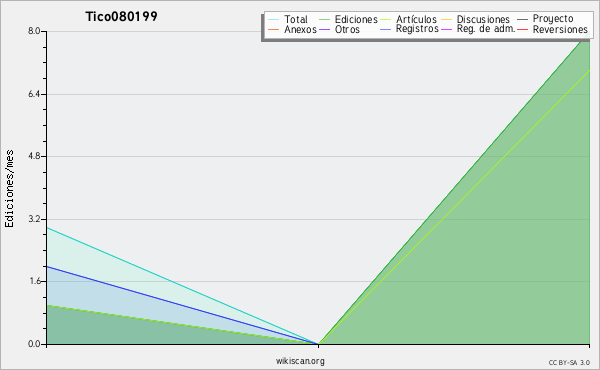This screenshot has width=600, height=370.
Task: Click the Reg. de adm. legend label
Action: pos(486,29)
